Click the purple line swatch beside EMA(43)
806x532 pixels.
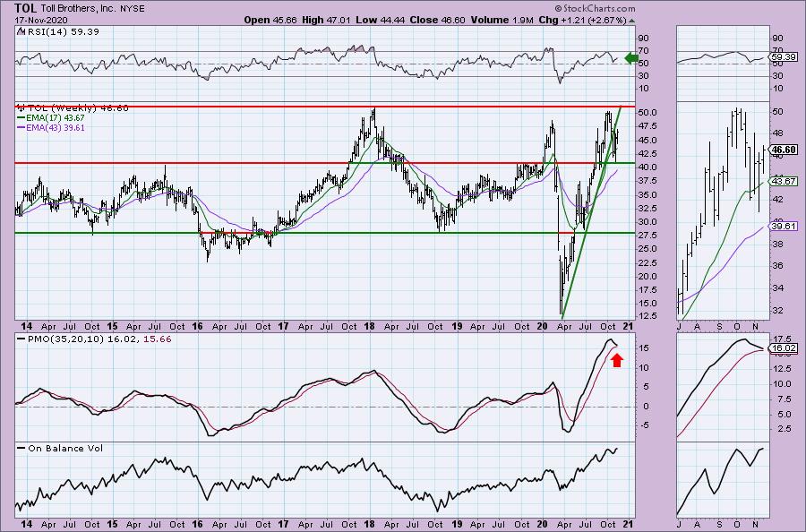click(x=21, y=127)
